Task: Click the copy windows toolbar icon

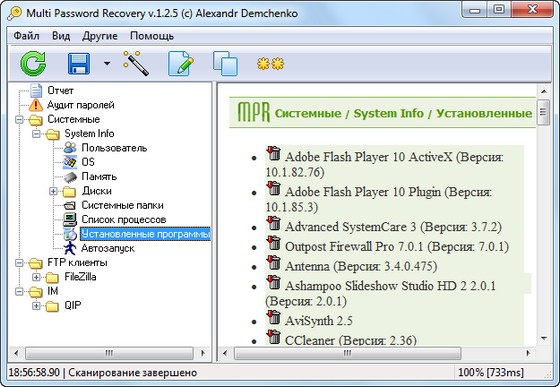Action: [x=225, y=64]
